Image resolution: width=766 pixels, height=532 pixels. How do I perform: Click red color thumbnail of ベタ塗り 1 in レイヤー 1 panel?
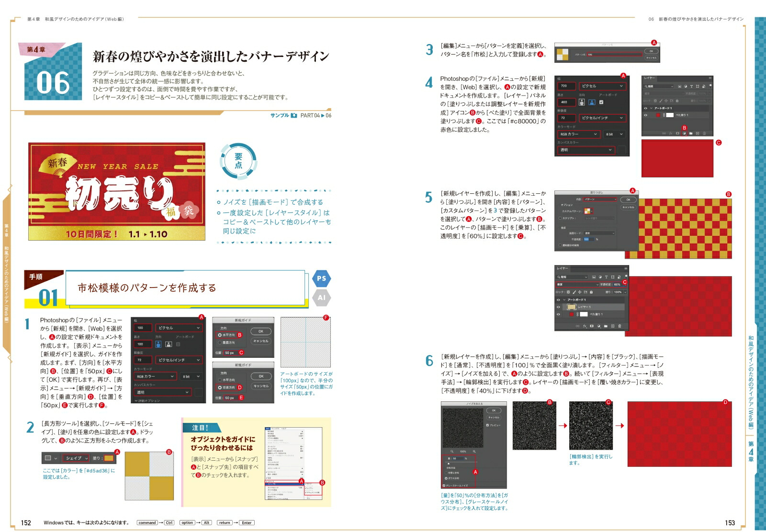point(572,314)
